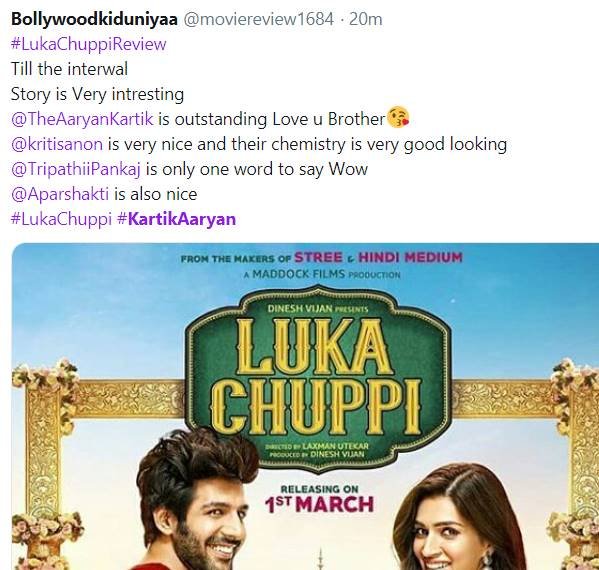Click the kissing face emoji
Screen dimensions: 599x570
[398, 117]
